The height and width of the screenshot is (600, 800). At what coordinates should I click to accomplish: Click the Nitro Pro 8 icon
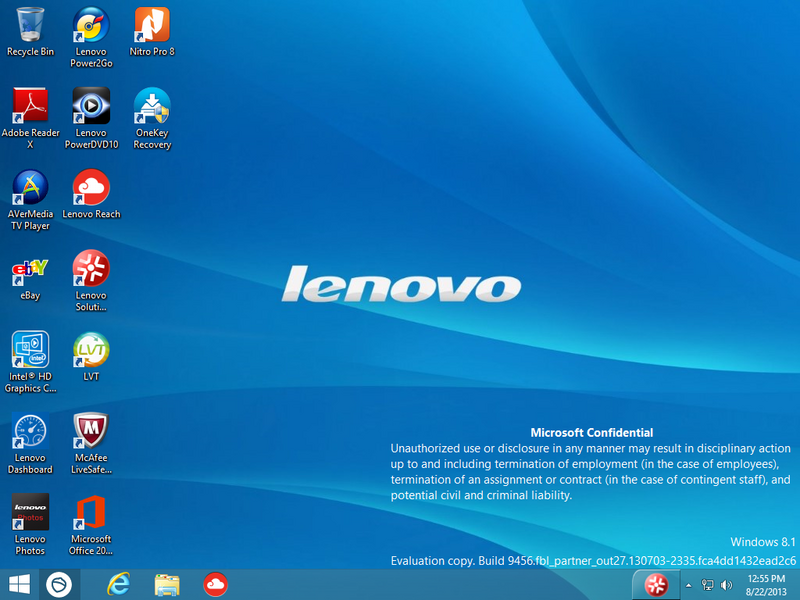click(152, 24)
